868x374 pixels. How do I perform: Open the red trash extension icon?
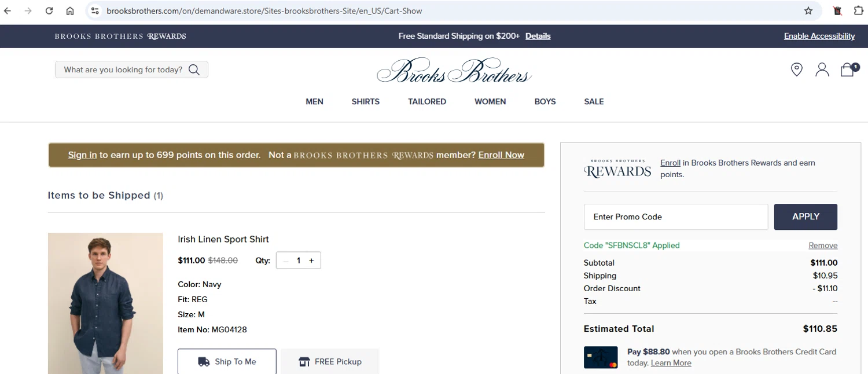[837, 11]
